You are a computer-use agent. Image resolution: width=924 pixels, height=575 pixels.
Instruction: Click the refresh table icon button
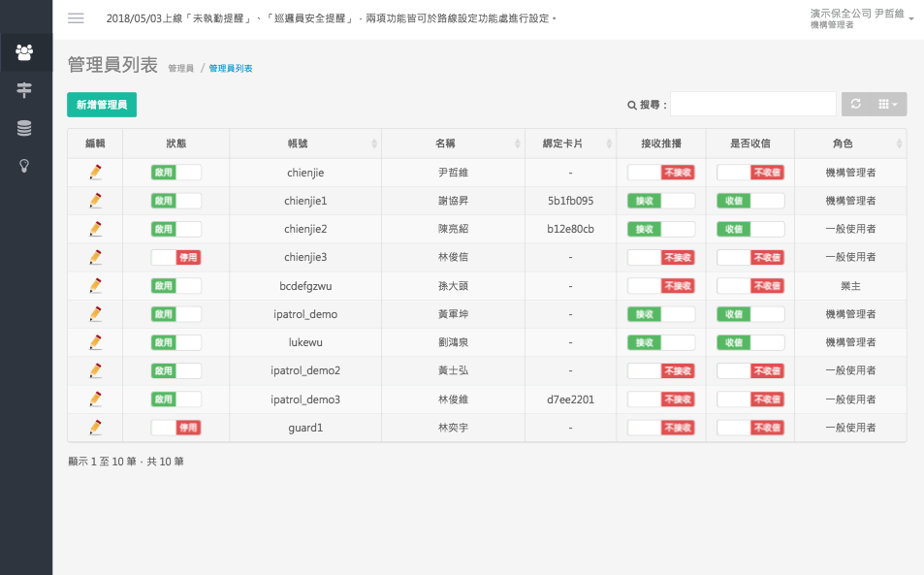coord(855,105)
